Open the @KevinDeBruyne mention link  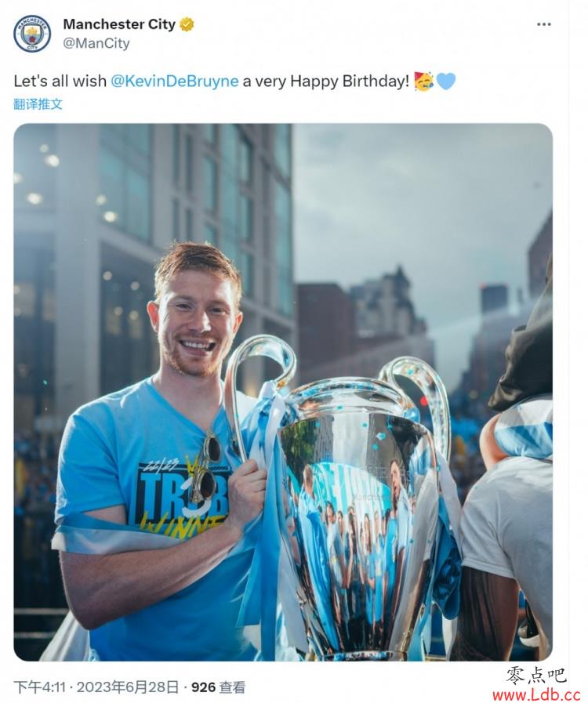175,82
